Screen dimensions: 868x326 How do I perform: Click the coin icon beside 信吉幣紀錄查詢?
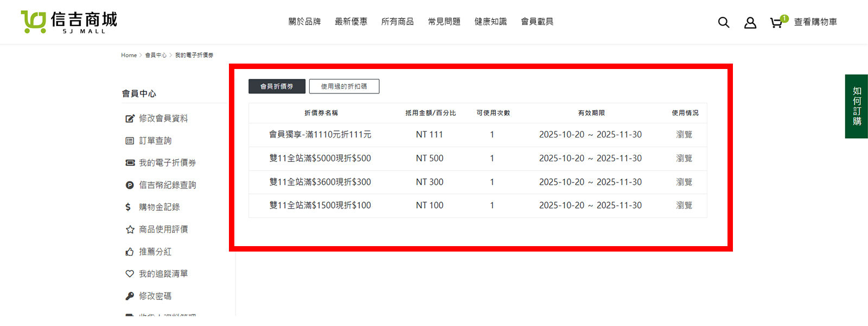coord(130,185)
